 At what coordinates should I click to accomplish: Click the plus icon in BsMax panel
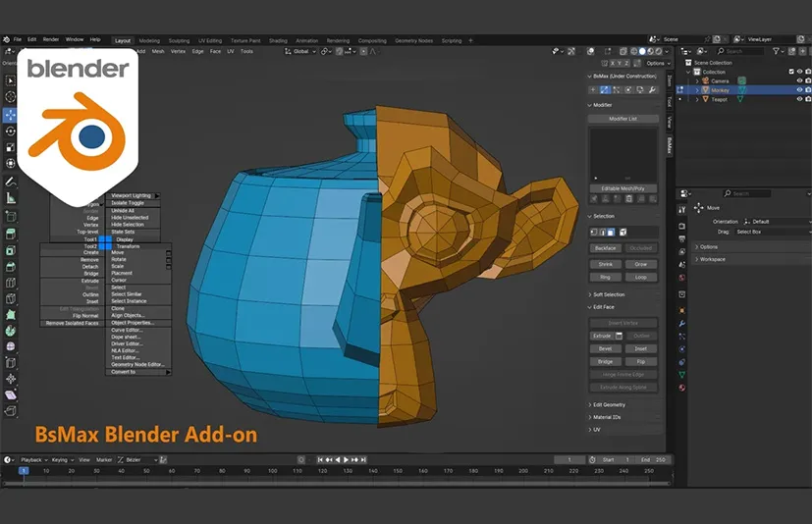tap(593, 90)
